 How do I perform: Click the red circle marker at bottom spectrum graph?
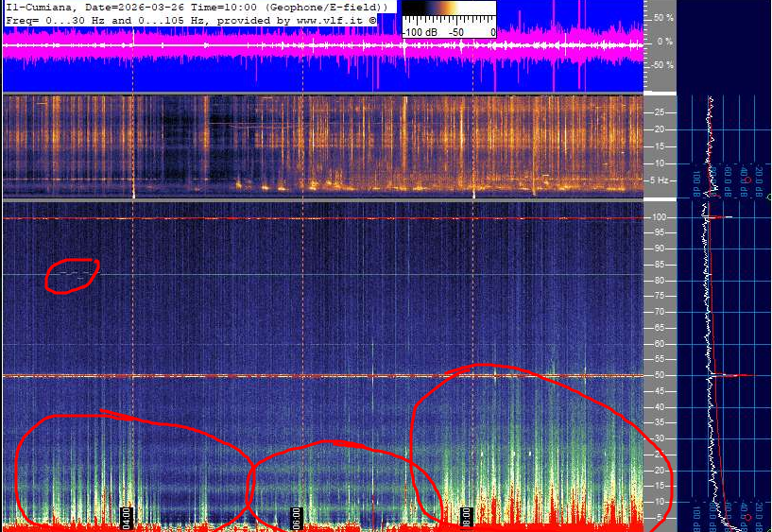tap(746, 517)
